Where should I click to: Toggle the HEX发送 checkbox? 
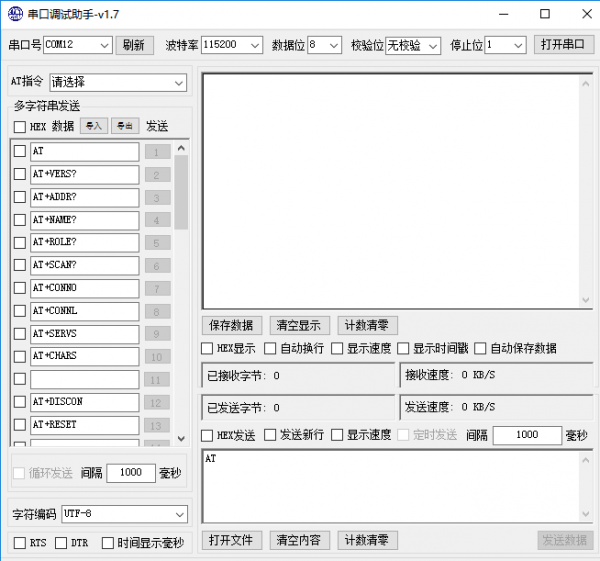click(x=207, y=435)
